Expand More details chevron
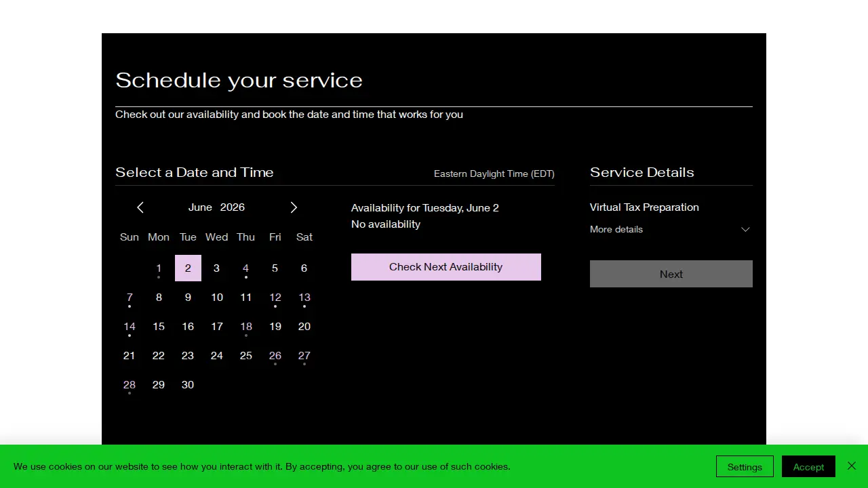 coord(745,229)
